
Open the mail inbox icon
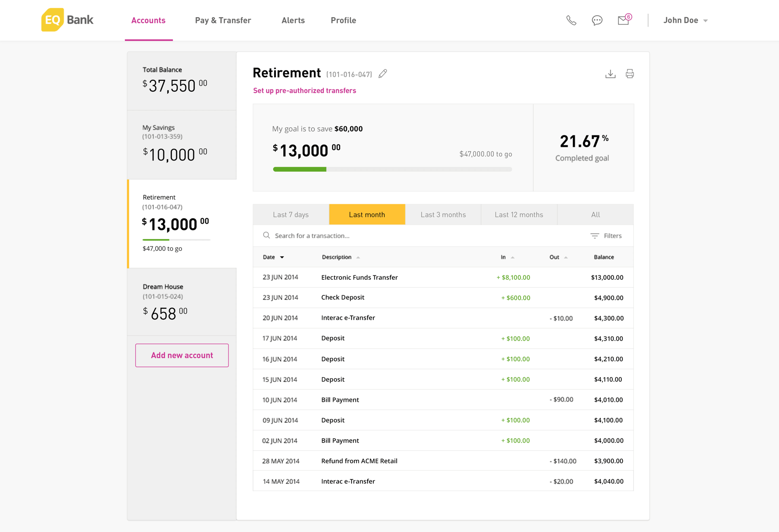(623, 20)
